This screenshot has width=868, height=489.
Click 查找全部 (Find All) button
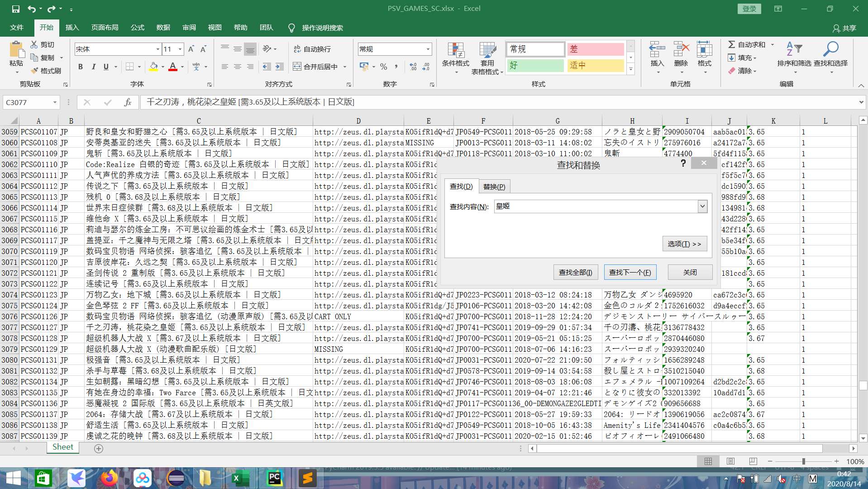[x=576, y=272]
